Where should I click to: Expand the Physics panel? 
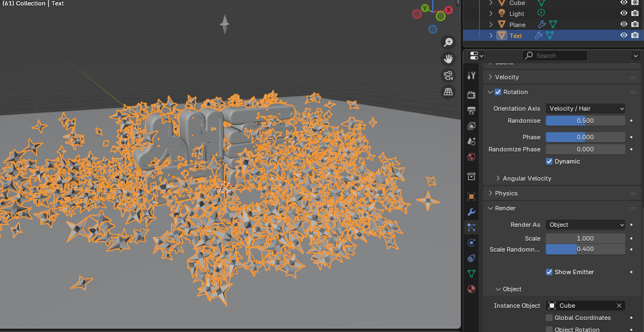point(490,193)
